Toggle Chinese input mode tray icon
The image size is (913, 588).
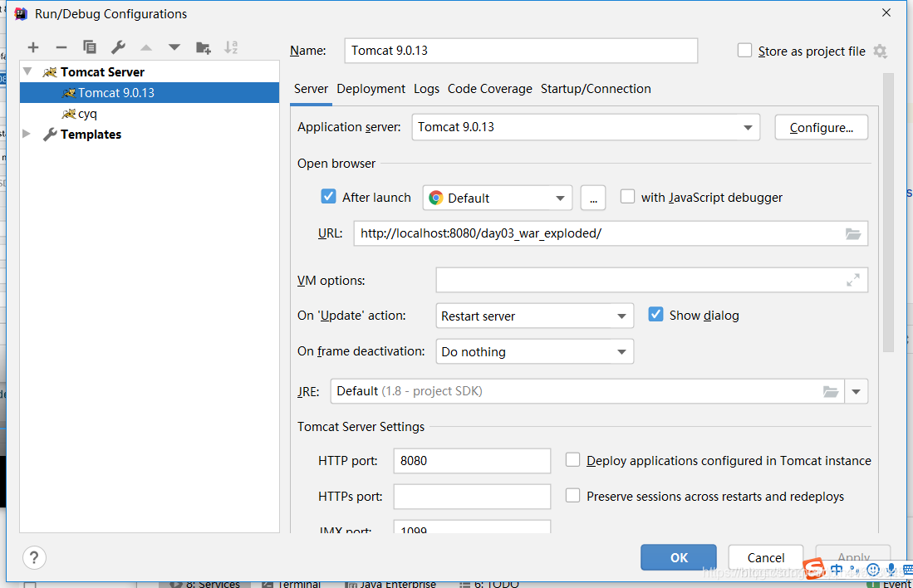(837, 571)
